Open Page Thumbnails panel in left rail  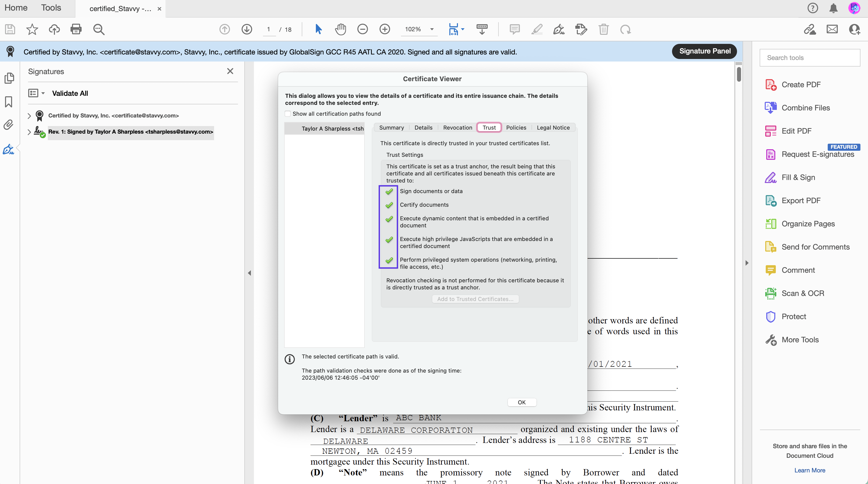[9, 78]
